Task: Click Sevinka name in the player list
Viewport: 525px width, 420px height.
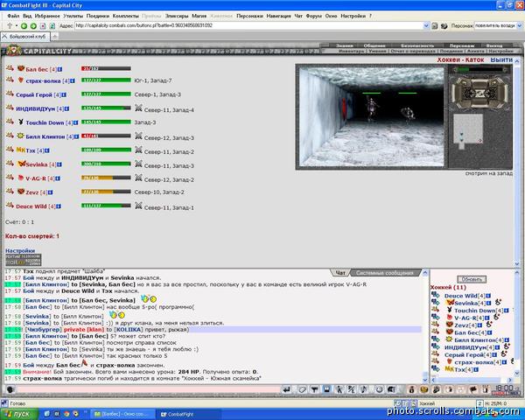Action: pyautogui.click(x=37, y=164)
